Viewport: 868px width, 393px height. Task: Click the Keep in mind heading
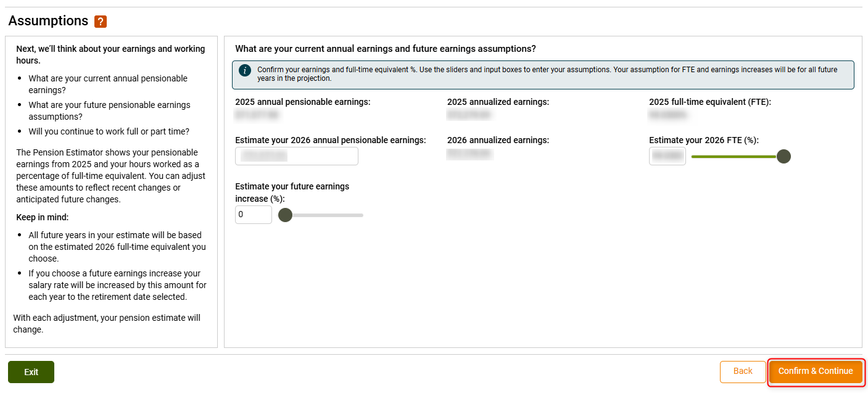click(43, 217)
